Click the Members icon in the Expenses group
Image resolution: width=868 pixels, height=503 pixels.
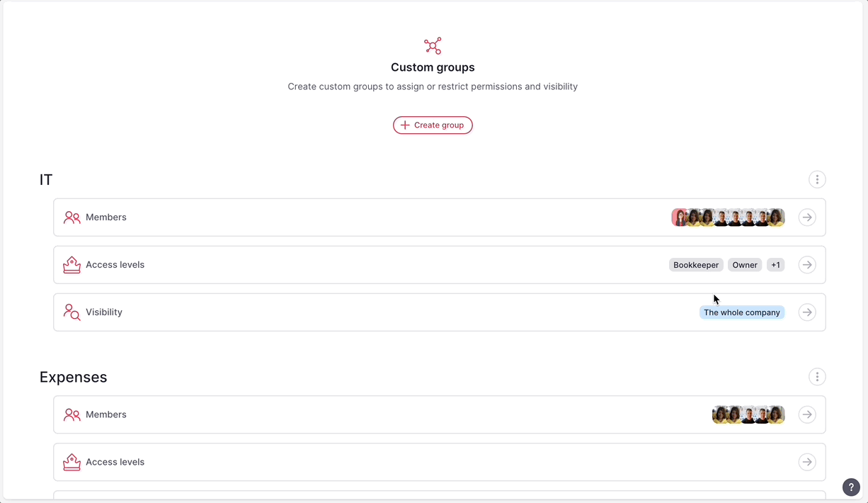pyautogui.click(x=71, y=414)
